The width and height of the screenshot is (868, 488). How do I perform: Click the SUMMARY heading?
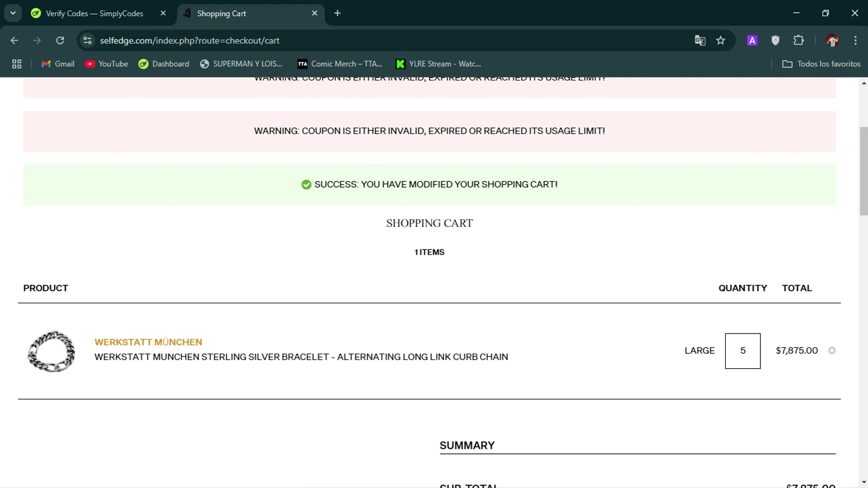click(467, 445)
